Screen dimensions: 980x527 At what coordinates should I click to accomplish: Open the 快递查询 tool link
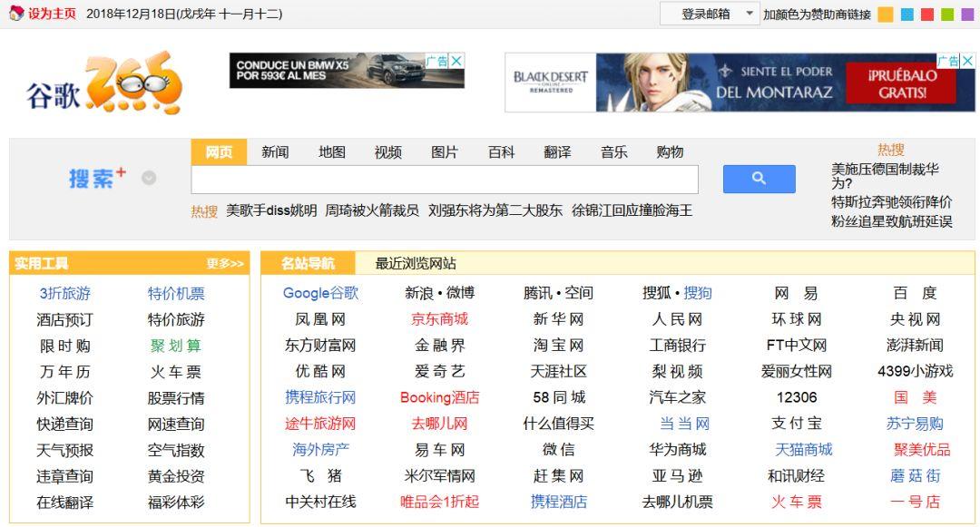[x=65, y=424]
